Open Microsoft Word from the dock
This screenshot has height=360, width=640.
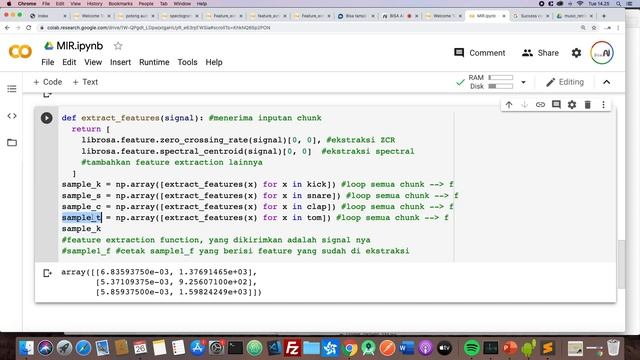tap(406, 348)
